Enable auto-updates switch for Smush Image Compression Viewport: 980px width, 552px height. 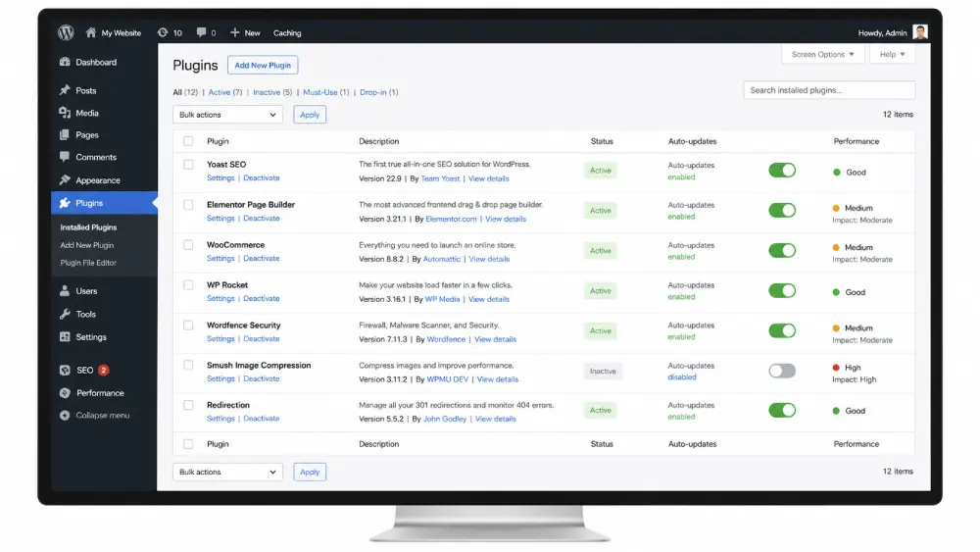point(782,371)
